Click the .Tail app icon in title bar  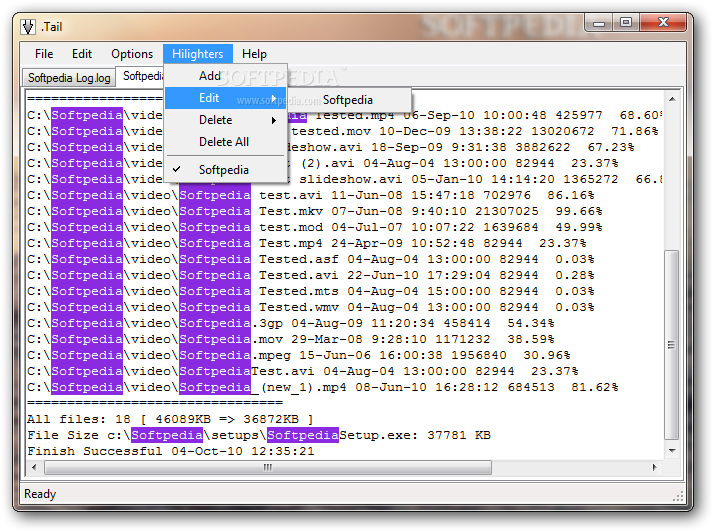pos(28,27)
